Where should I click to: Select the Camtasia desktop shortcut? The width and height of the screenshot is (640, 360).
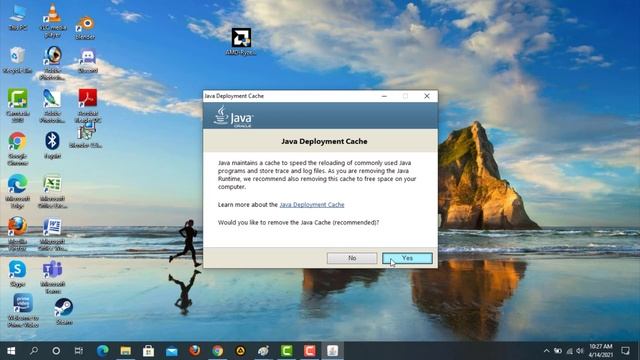18,105
